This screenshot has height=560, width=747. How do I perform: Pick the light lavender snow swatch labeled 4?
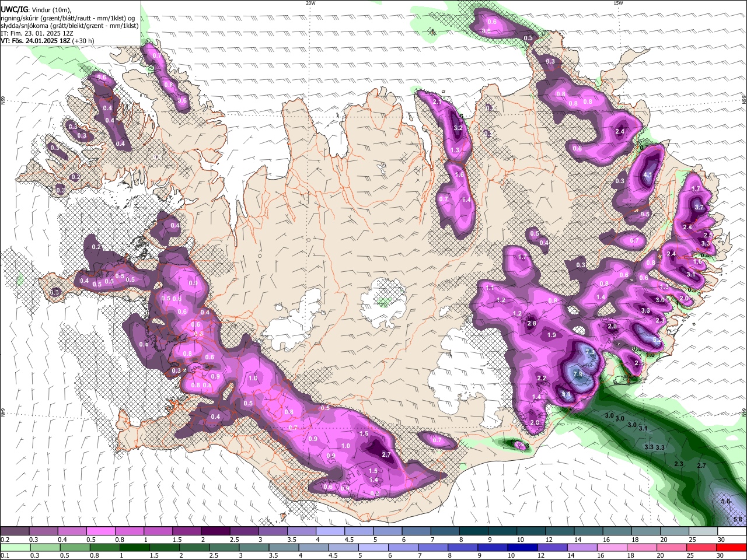click(x=329, y=531)
